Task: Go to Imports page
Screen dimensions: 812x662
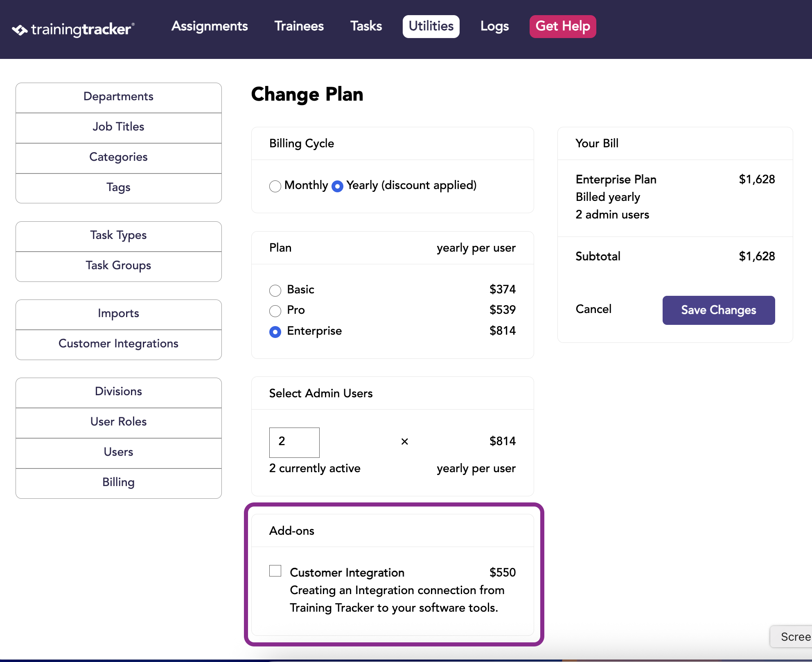Action: pyautogui.click(x=119, y=314)
